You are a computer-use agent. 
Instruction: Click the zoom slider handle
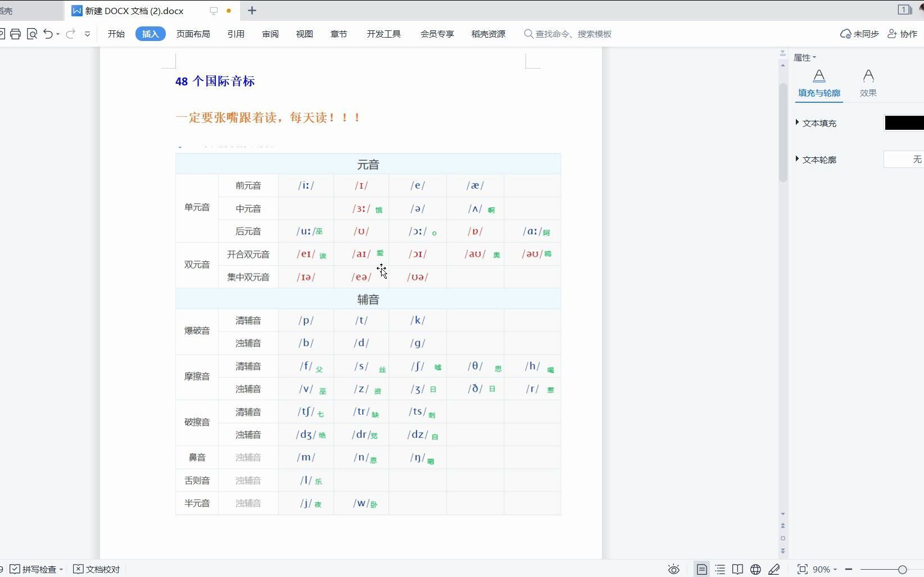(902, 569)
